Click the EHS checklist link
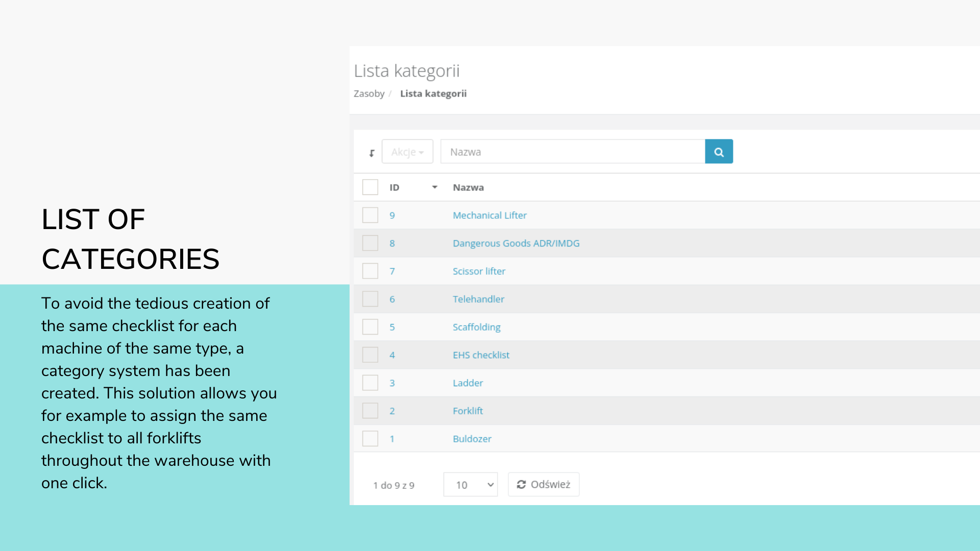This screenshot has width=980, height=551. 481,355
